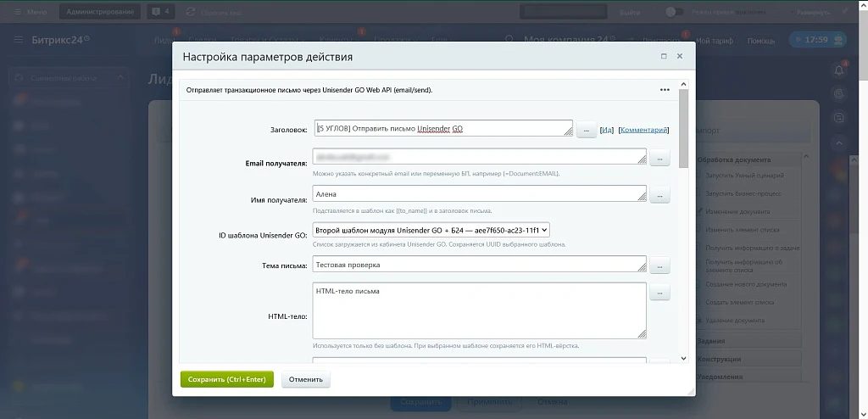This screenshot has height=419, width=868.
Task: Open the Комментарий link
Action: coord(644,130)
